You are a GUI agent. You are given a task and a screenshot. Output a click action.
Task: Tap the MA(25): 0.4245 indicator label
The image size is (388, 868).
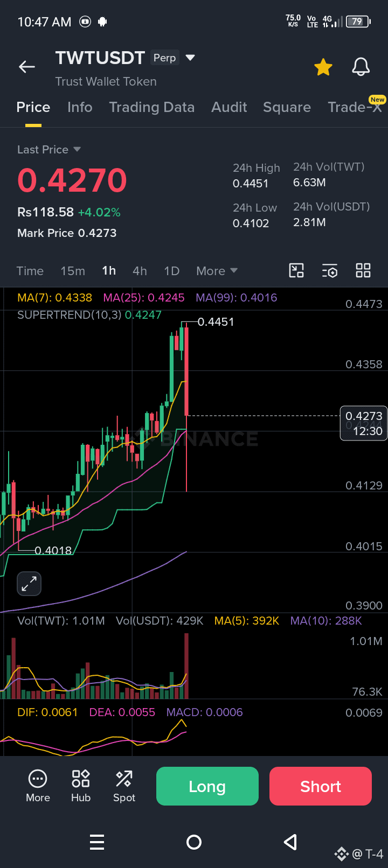click(x=144, y=298)
